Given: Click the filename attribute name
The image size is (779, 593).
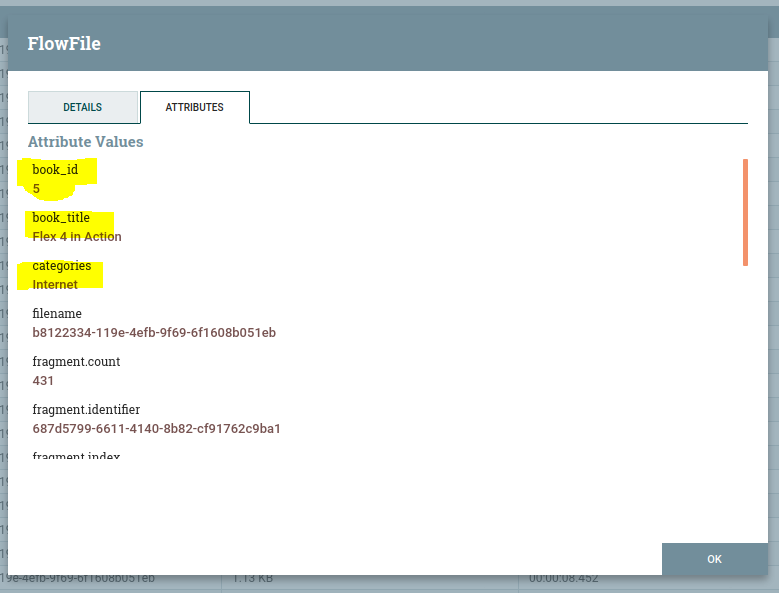Looking at the screenshot, I should tap(57, 314).
